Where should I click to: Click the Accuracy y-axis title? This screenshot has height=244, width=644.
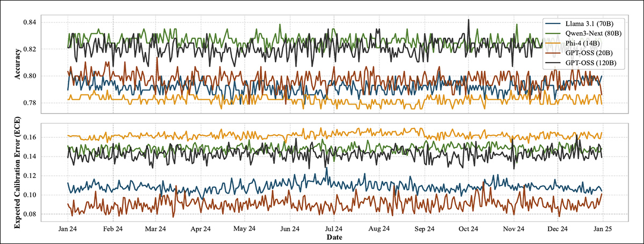(x=17, y=63)
